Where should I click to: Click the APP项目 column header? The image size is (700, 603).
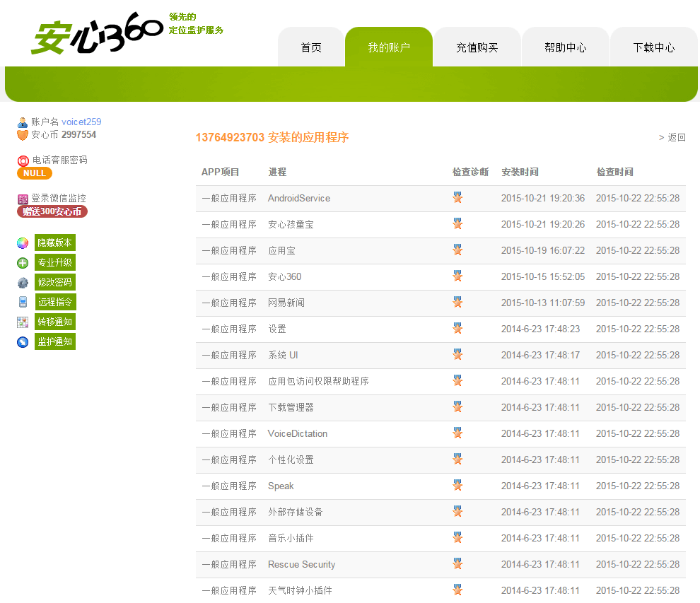point(220,172)
